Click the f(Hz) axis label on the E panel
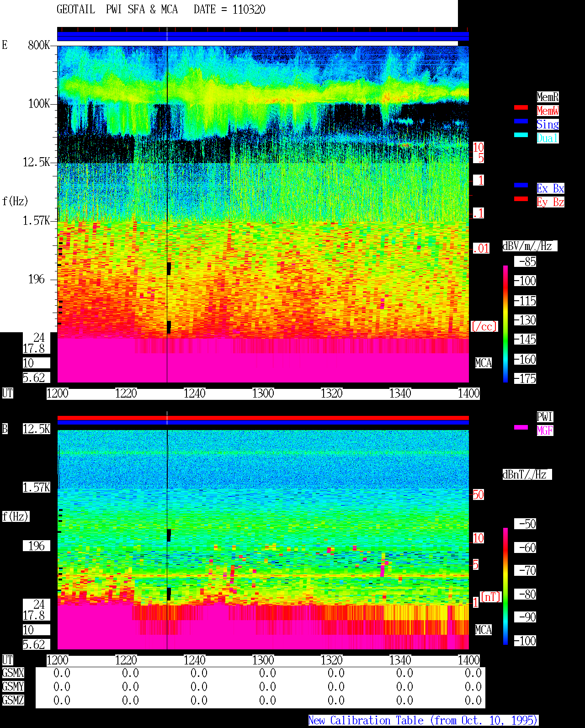 click(15, 201)
